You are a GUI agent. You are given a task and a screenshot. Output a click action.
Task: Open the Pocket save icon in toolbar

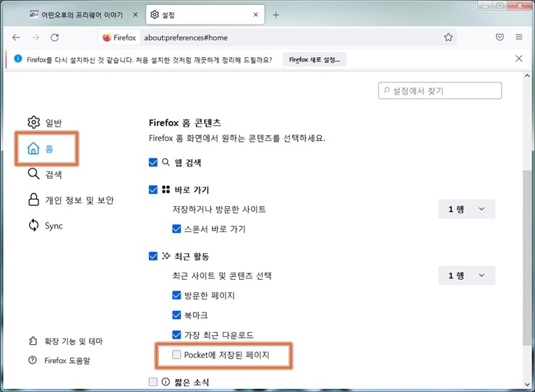[500, 37]
